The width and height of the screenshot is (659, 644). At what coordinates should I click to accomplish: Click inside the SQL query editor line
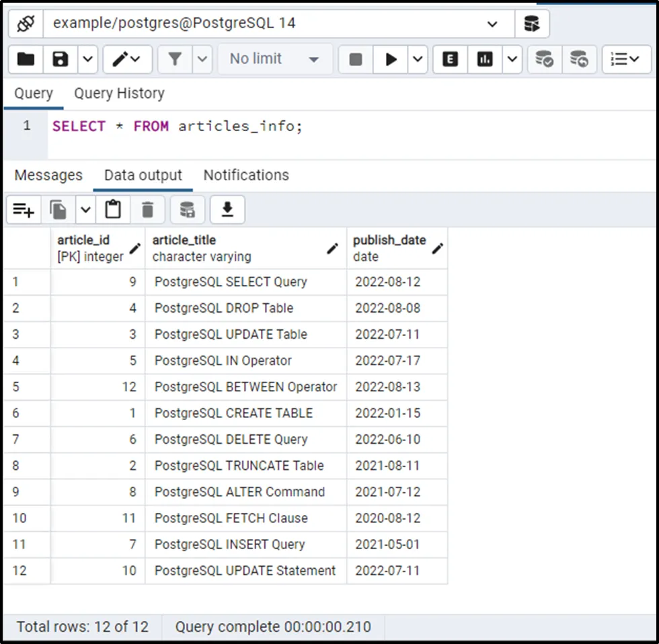(336, 126)
